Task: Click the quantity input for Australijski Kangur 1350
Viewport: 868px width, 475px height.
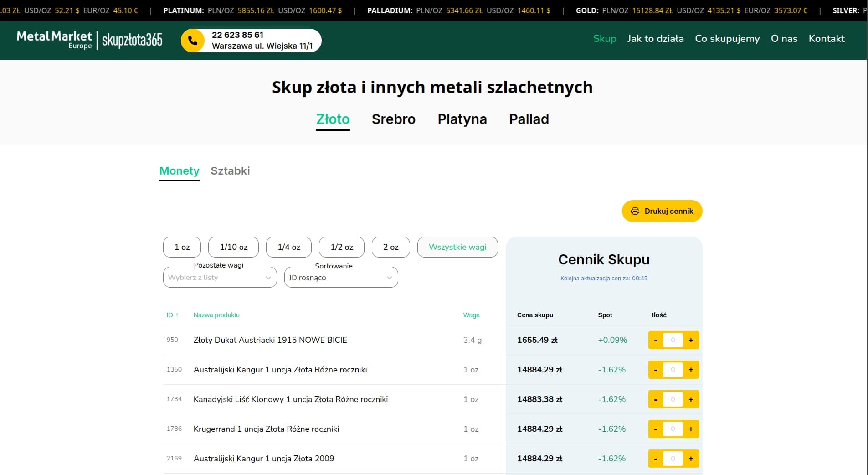Action: click(x=673, y=370)
